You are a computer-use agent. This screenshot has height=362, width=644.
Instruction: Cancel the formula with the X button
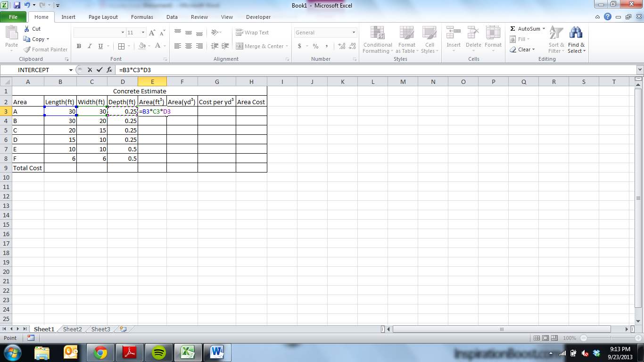pos(90,69)
